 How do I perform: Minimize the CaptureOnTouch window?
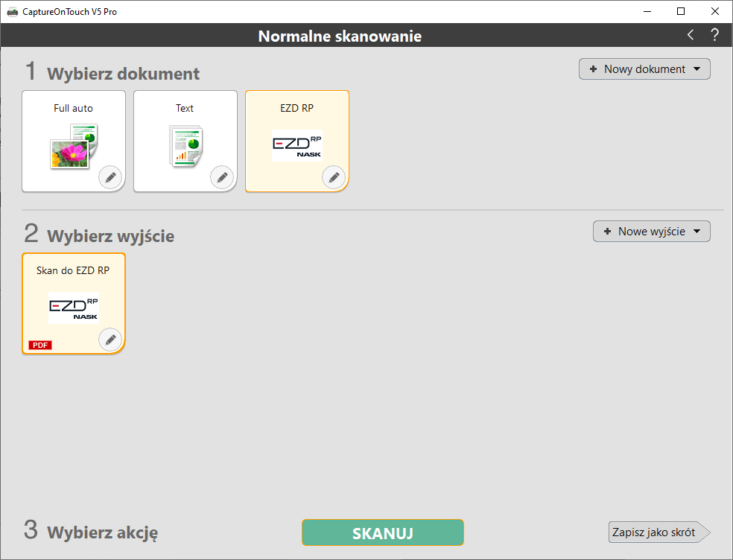pos(646,11)
